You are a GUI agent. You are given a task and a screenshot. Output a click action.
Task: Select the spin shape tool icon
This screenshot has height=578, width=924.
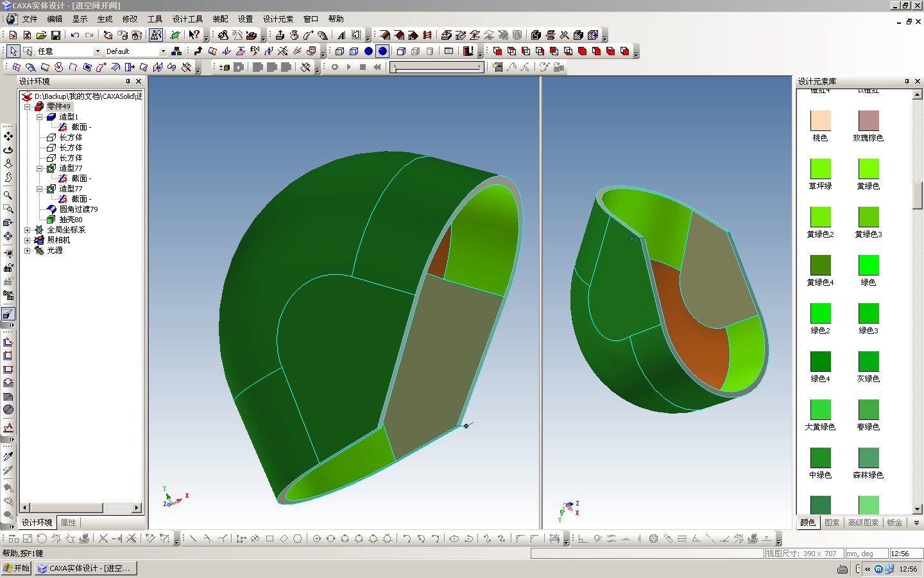(x=294, y=35)
